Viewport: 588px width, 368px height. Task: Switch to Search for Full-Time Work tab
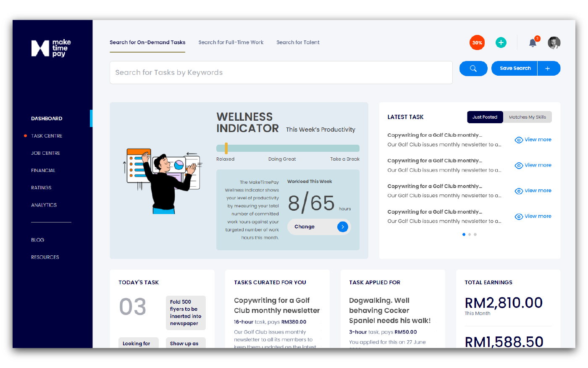231,42
